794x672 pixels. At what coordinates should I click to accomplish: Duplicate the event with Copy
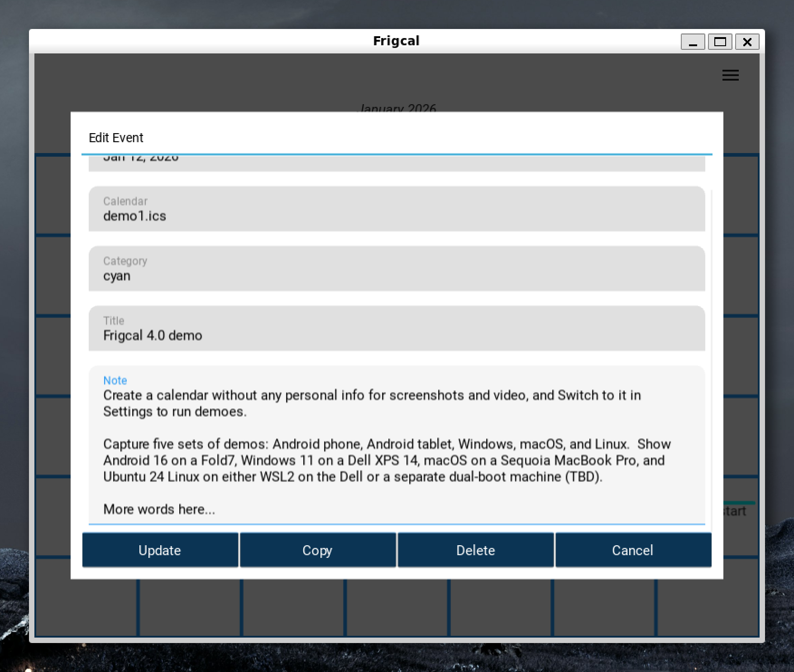tap(317, 550)
